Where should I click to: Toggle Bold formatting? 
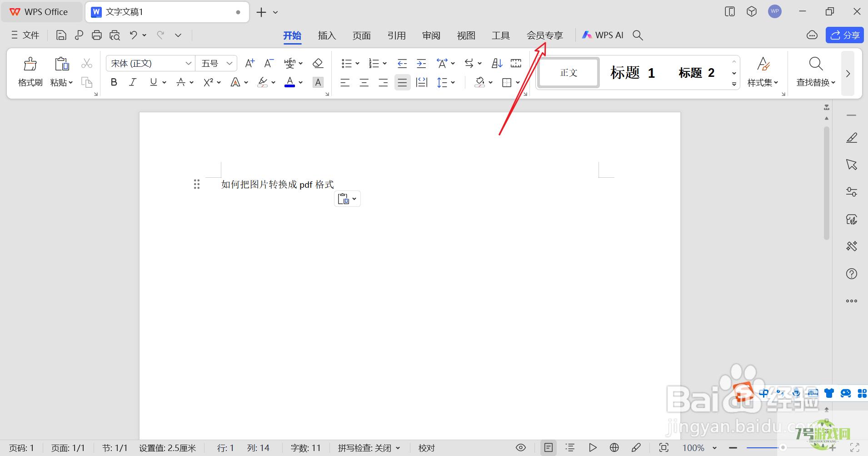click(x=114, y=82)
